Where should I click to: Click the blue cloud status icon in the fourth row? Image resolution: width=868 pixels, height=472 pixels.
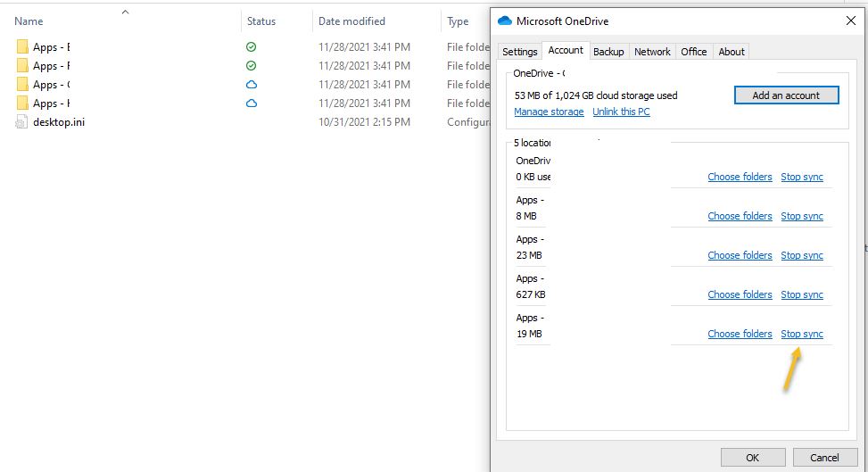click(252, 104)
